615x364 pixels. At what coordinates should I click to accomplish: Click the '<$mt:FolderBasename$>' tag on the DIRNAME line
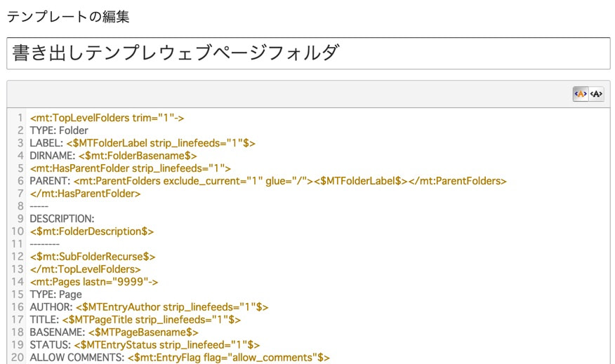(138, 156)
